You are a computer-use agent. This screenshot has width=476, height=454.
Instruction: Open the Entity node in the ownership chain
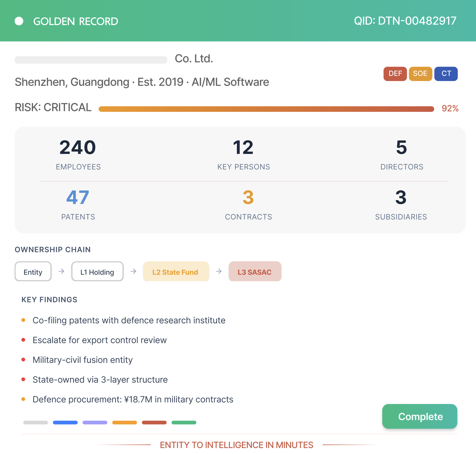[33, 271]
